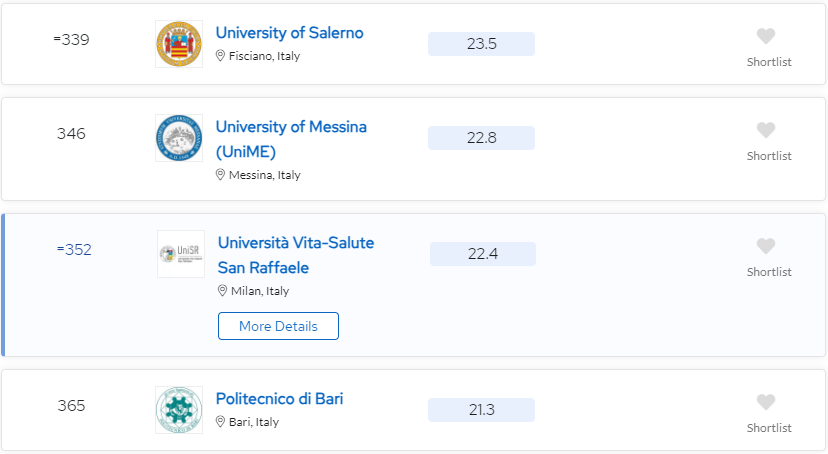This screenshot has width=828, height=454.
Task: Open the University of Salerno page link
Action: [289, 33]
